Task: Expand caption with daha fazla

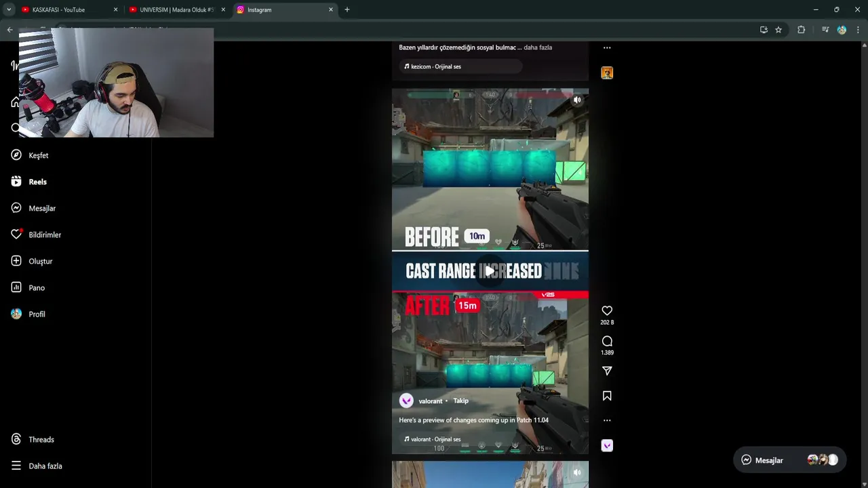Action: pyautogui.click(x=538, y=47)
